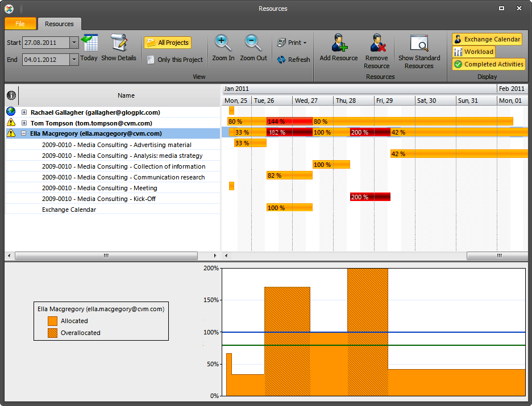Enable Completed Activities display
Screen dimensions: 532x406
[488, 64]
